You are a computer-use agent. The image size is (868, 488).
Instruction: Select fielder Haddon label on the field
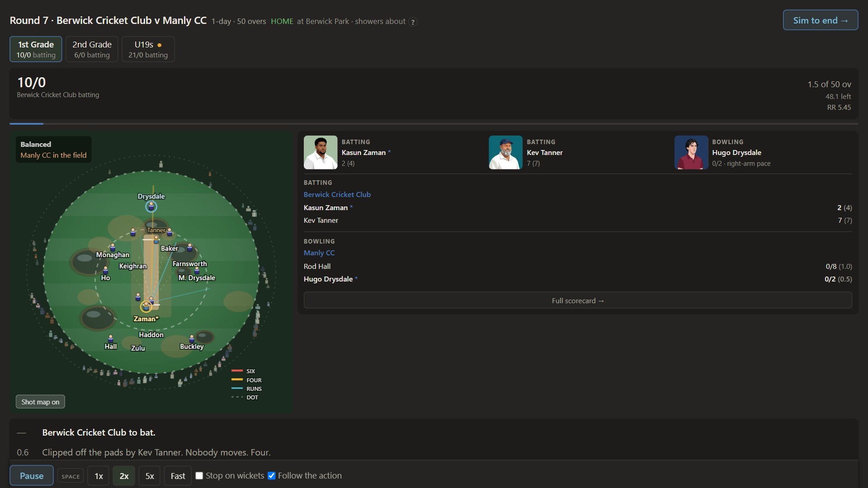[x=151, y=335]
